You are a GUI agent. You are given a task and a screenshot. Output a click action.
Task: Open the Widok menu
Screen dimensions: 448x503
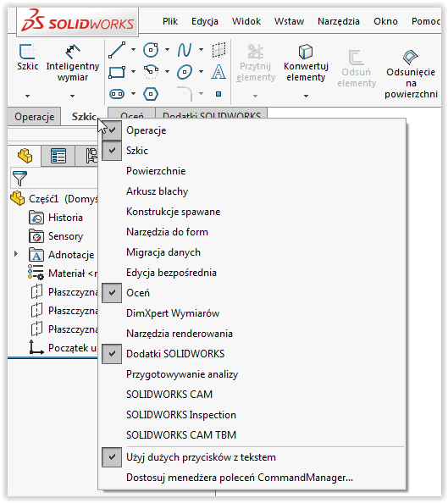point(246,21)
